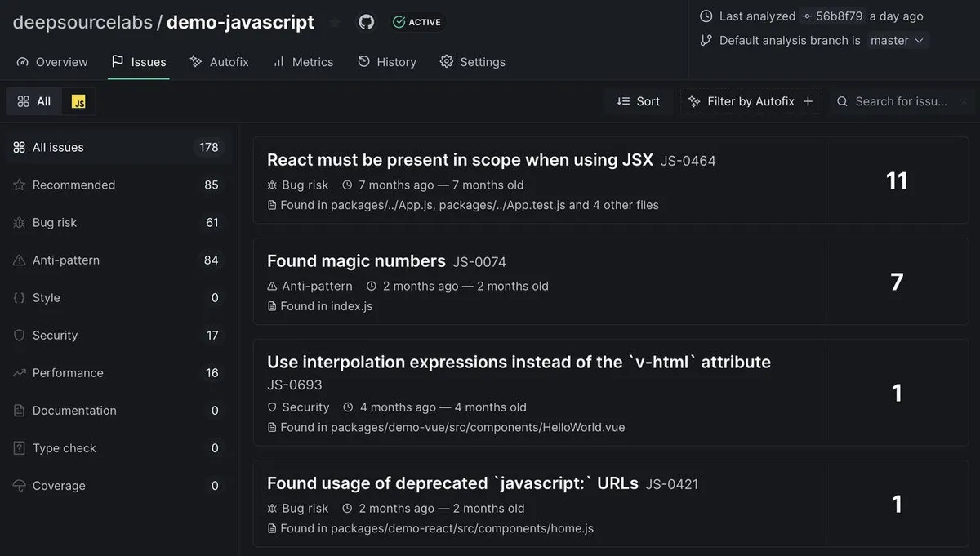Click the Overview gauge icon
Screen dimensions: 980x556
[x=22, y=62]
